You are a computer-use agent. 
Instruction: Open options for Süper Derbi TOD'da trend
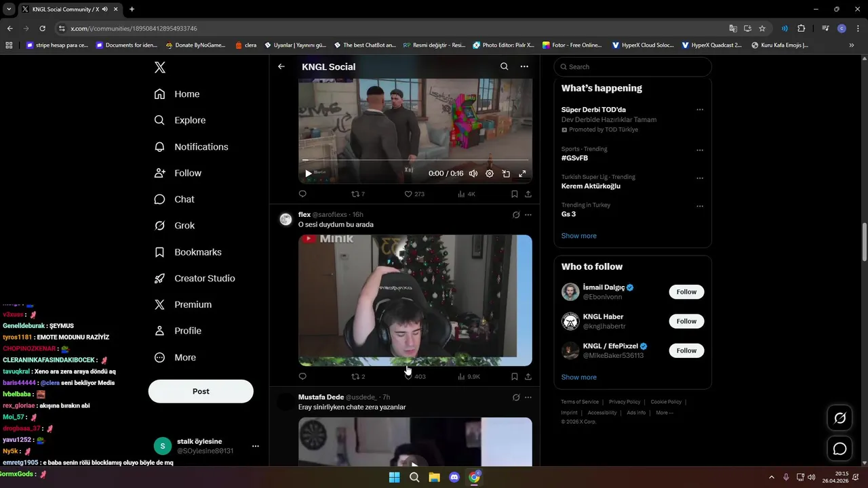pos(700,110)
